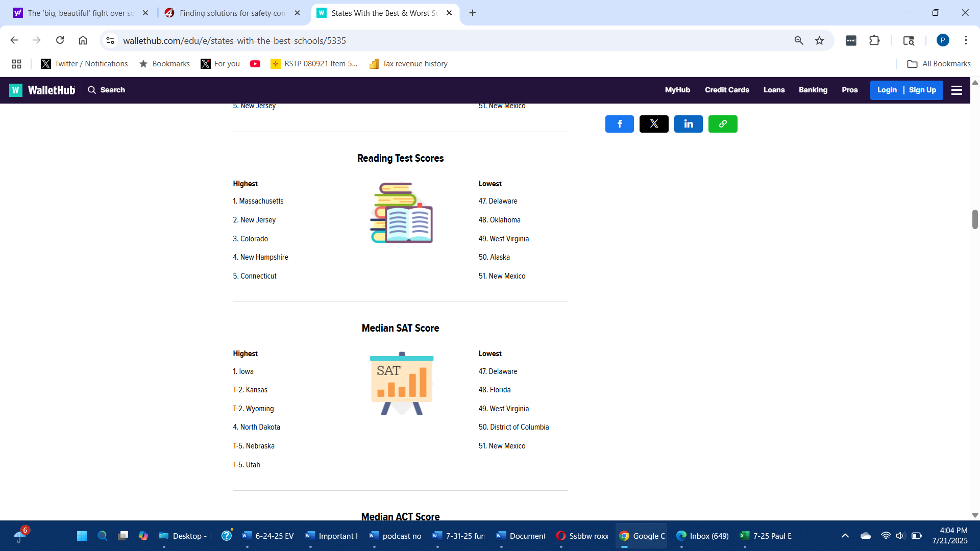The height and width of the screenshot is (551, 980).
Task: Reload the current page
Action: point(60,40)
